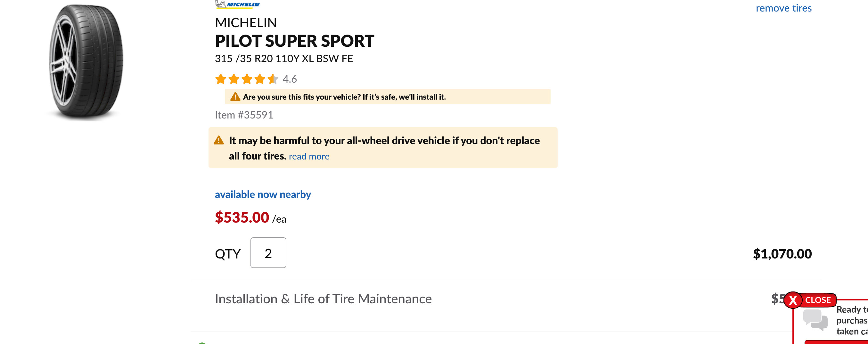Click the star rating icons
868x344 pixels.
click(247, 79)
